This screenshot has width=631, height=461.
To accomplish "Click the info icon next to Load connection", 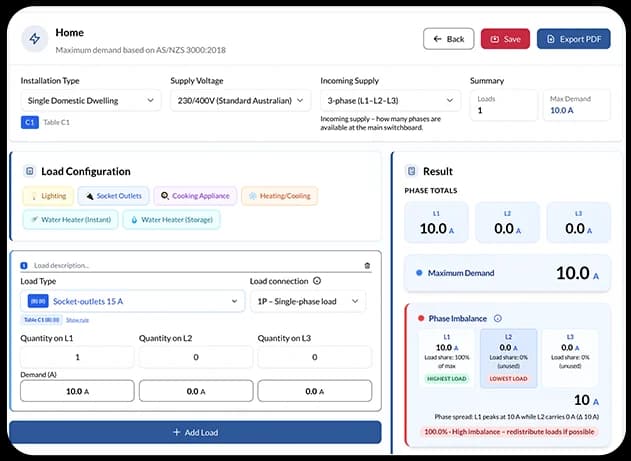I will 317,281.
